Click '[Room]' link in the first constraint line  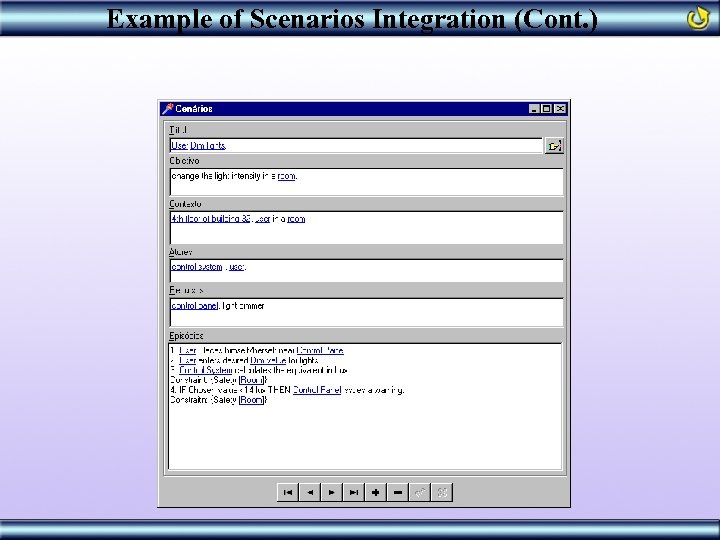pyautogui.click(x=252, y=380)
